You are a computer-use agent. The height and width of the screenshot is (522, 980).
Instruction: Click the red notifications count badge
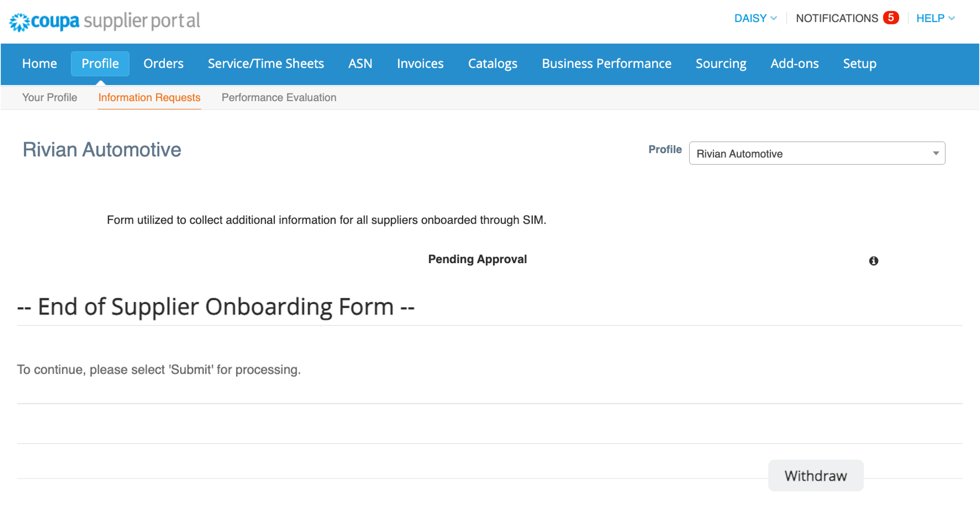[x=891, y=18]
